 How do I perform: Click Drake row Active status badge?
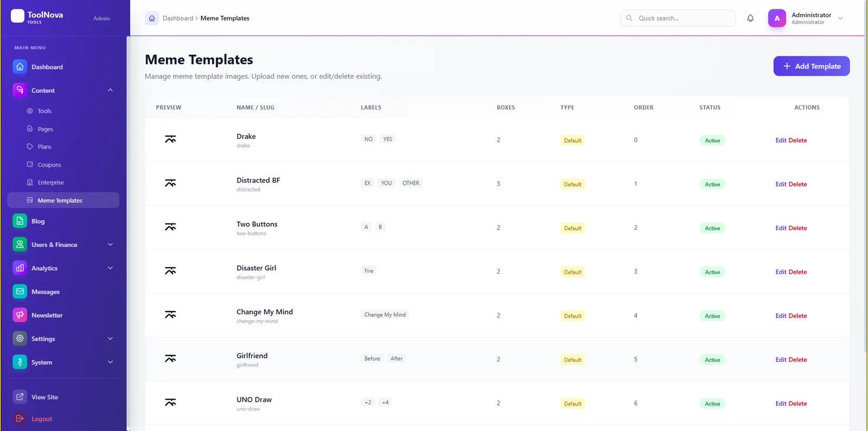712,141
